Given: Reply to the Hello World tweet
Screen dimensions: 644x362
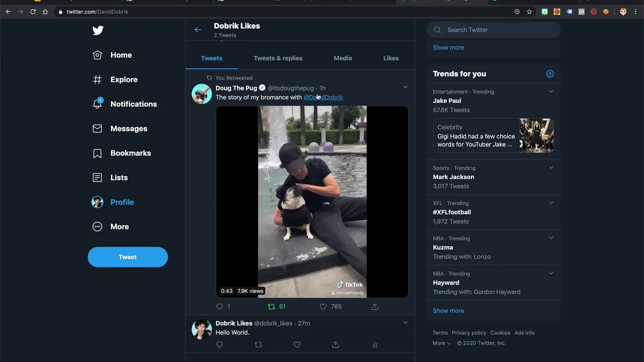Looking at the screenshot, I should click(x=219, y=345).
